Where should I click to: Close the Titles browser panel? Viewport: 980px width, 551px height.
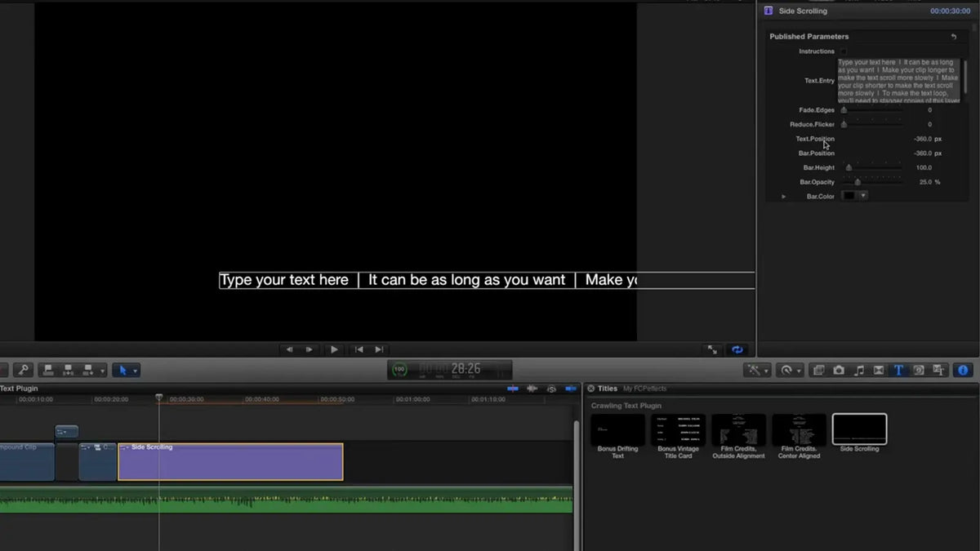click(x=590, y=389)
